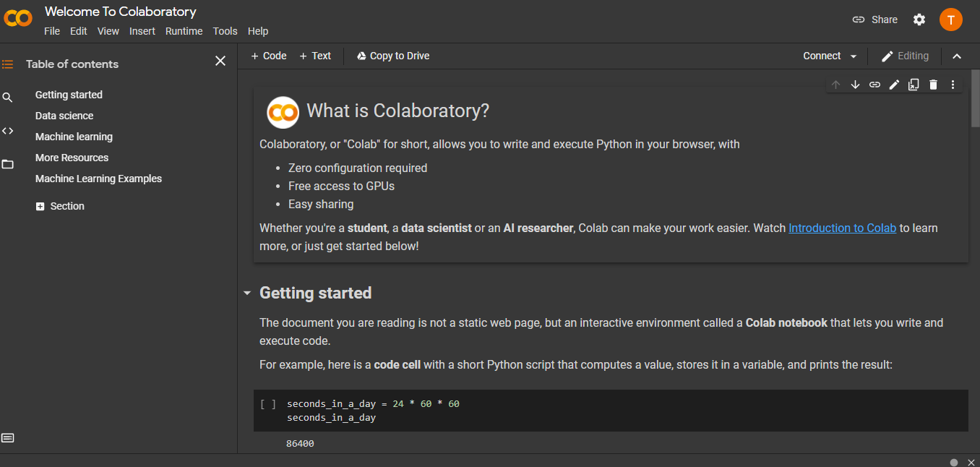Delete the selected cell with trash icon
The image size is (980, 467).
933,85
